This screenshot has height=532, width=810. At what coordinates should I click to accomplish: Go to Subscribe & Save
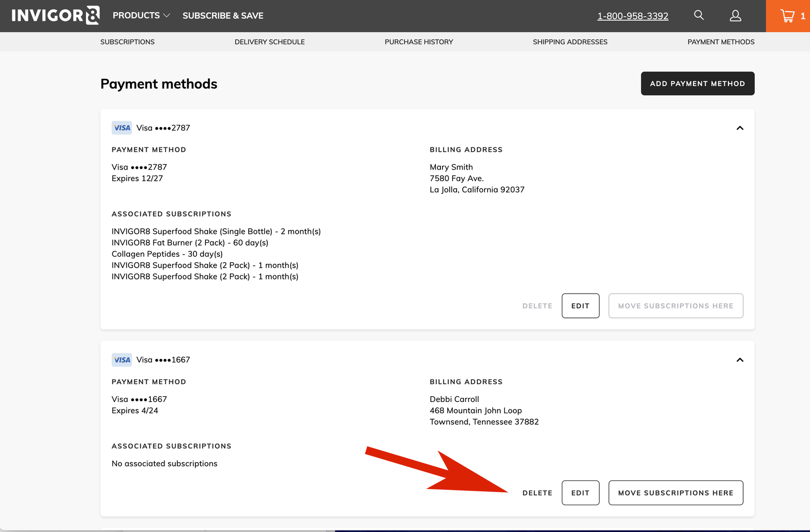pyautogui.click(x=223, y=16)
